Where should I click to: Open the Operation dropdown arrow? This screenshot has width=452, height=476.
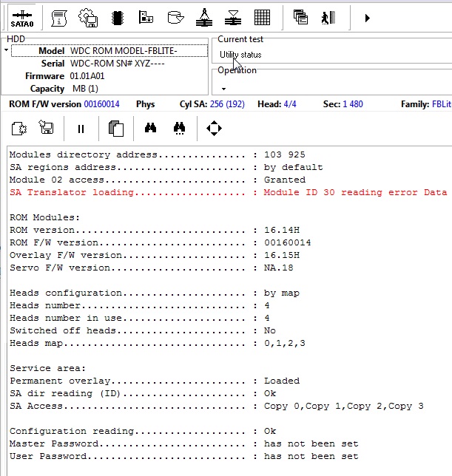[223, 89]
